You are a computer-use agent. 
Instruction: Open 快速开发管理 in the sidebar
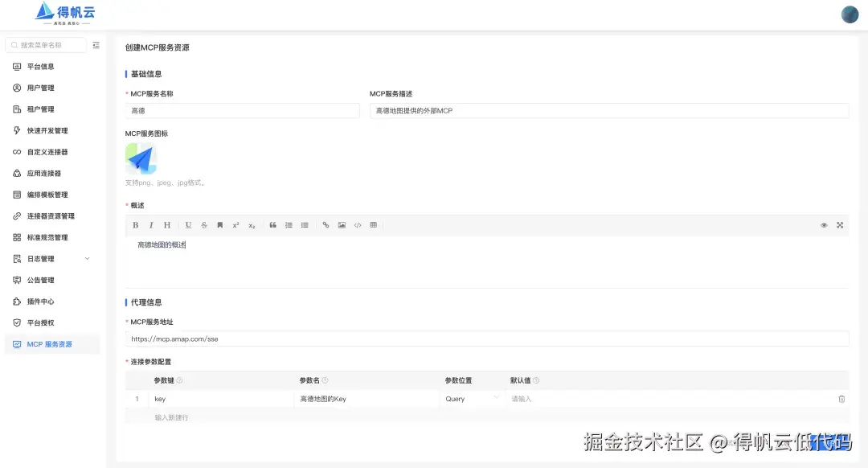[x=52, y=131]
